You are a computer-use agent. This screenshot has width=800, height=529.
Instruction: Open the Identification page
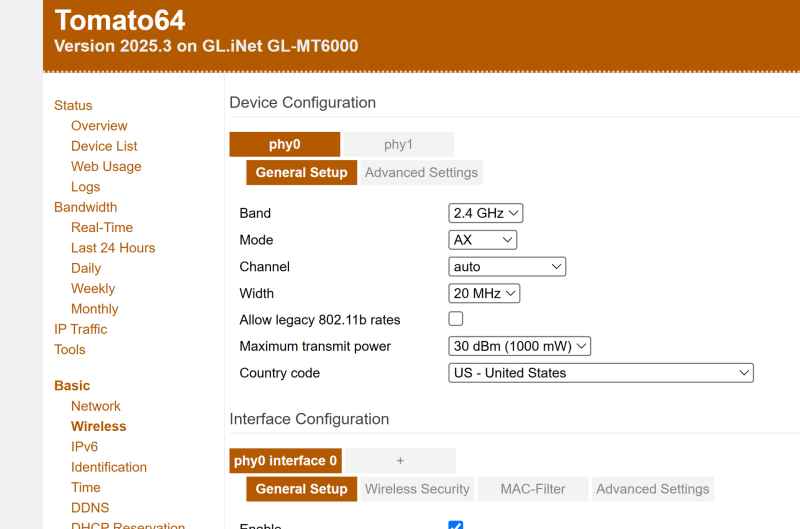[x=109, y=467]
